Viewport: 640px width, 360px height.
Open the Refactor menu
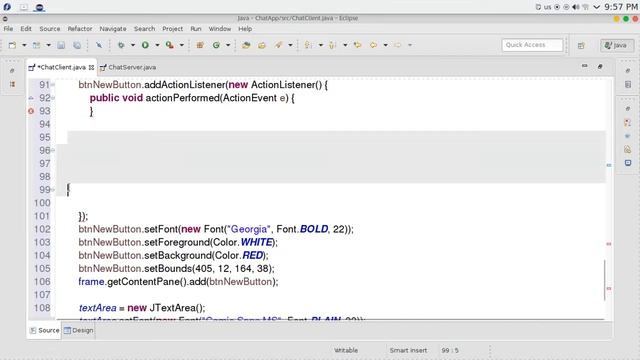click(80, 29)
